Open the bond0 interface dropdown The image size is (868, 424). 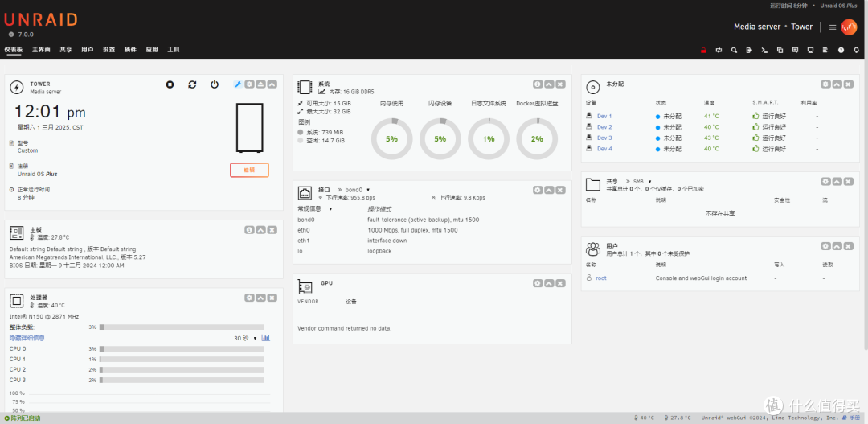click(x=358, y=190)
